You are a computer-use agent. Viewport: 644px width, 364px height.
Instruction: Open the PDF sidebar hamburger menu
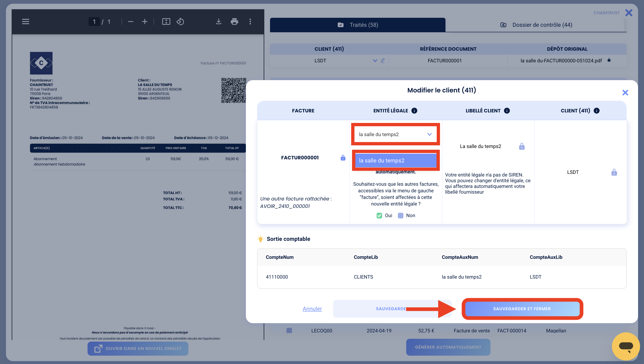[25, 22]
